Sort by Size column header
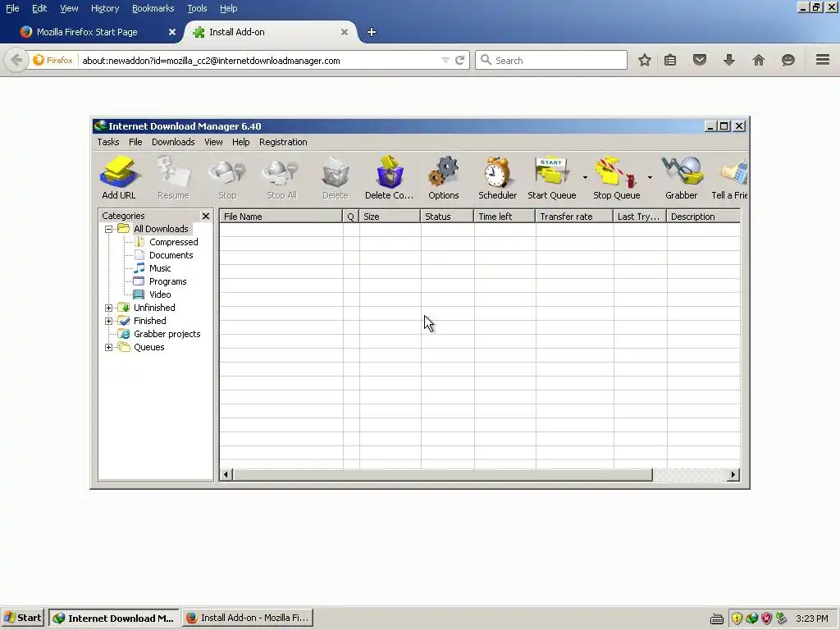The width and height of the screenshot is (840, 630). (x=390, y=217)
